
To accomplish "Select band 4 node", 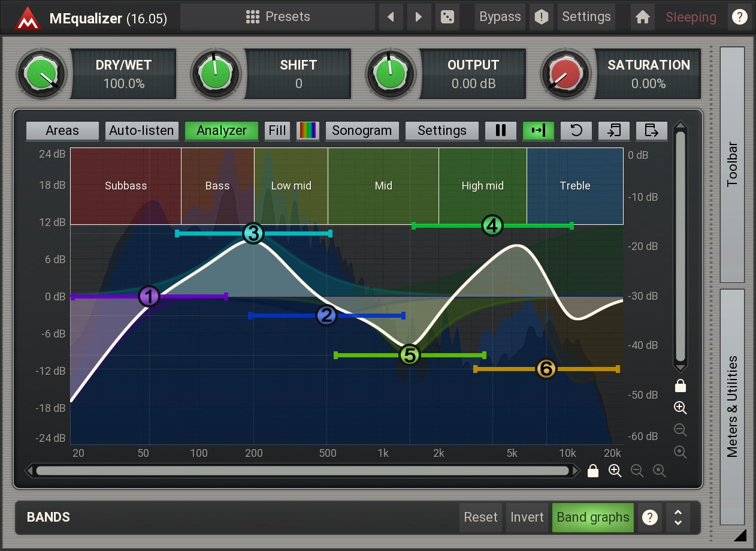I will (492, 225).
